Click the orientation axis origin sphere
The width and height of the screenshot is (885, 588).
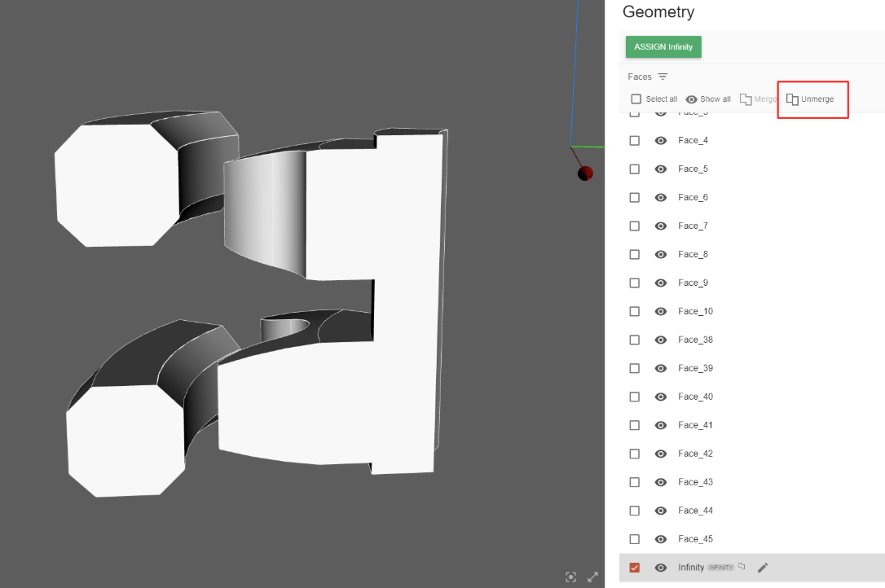[585, 173]
